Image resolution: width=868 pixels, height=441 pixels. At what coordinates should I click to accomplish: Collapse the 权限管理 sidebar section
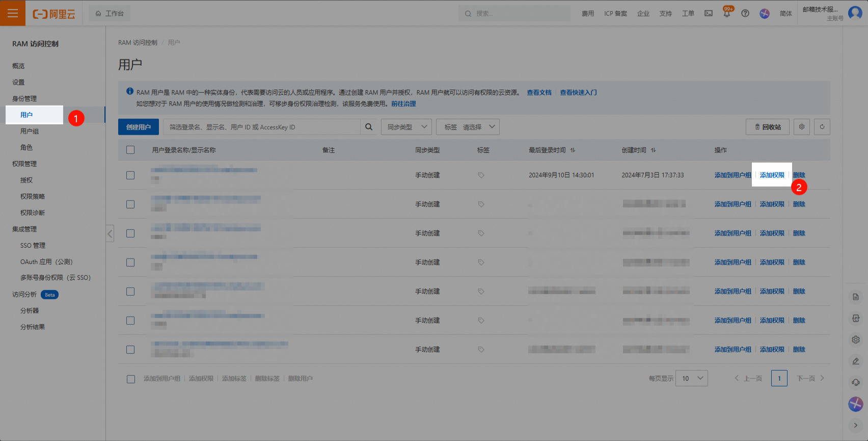click(x=24, y=164)
